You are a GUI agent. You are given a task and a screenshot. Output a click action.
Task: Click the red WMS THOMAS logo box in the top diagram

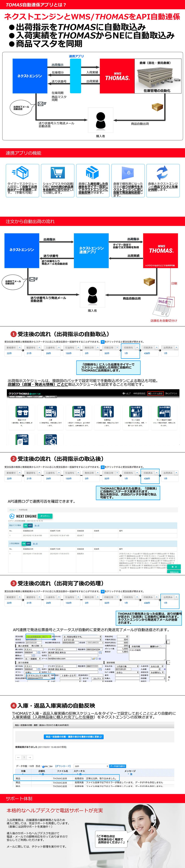[117, 76]
